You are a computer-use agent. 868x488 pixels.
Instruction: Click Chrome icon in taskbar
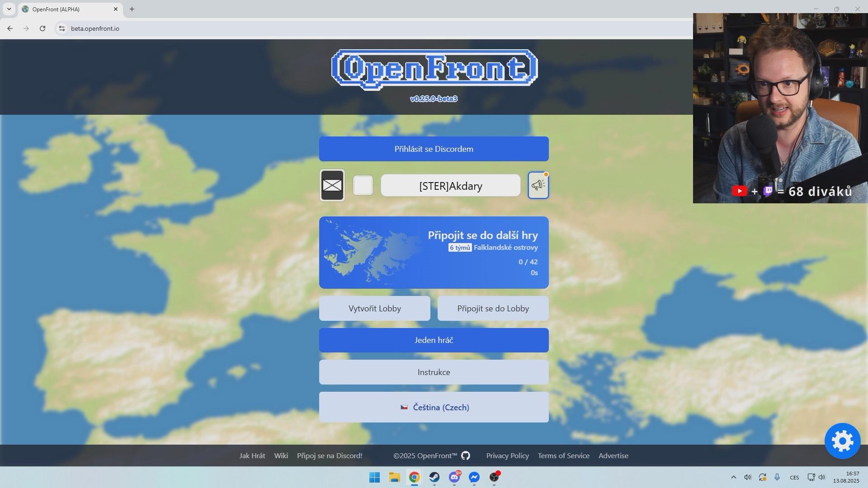click(414, 477)
